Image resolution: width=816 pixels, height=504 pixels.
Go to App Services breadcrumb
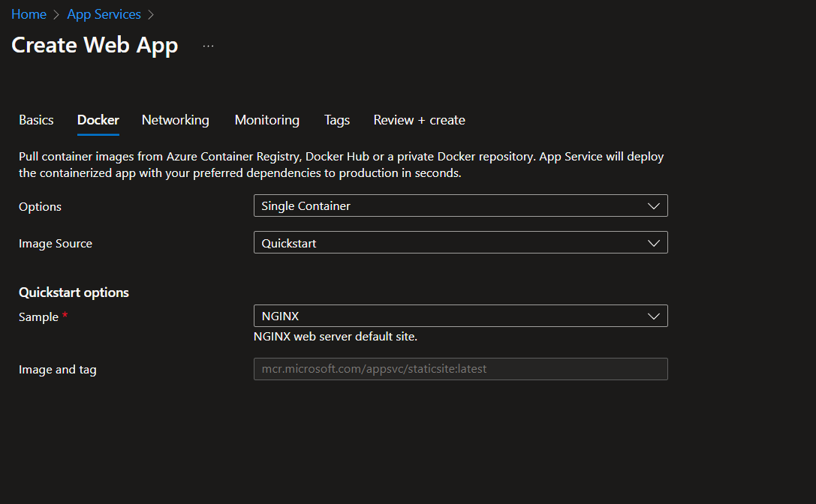104,14
